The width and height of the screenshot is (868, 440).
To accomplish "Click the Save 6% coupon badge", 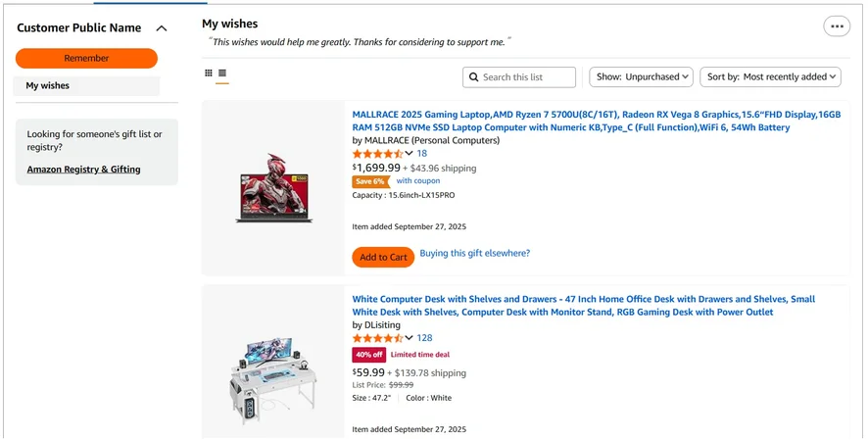I will tap(369, 181).
